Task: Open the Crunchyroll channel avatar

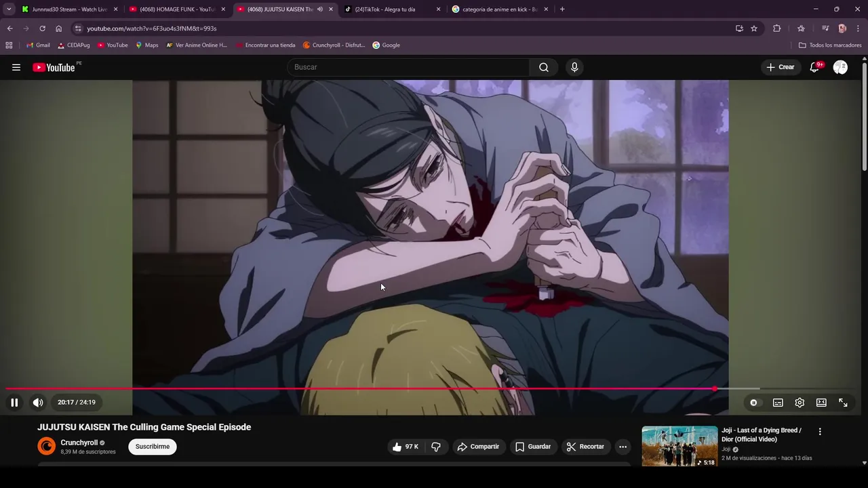Action: point(47,446)
